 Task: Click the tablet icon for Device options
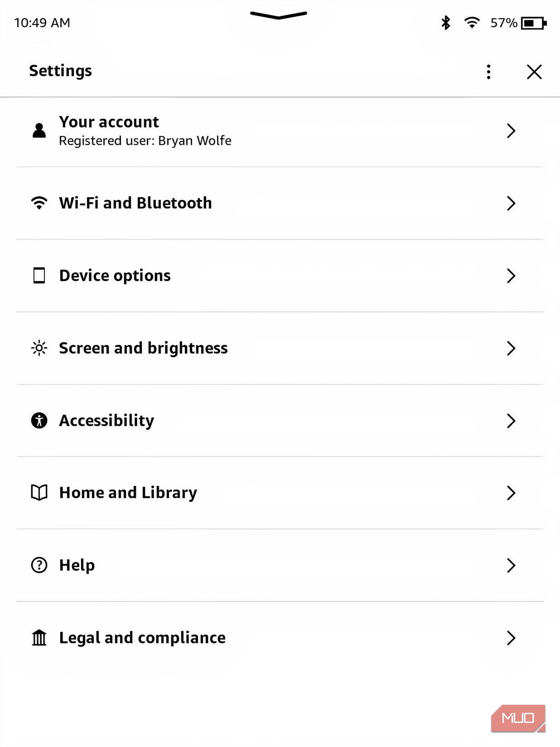coord(39,275)
